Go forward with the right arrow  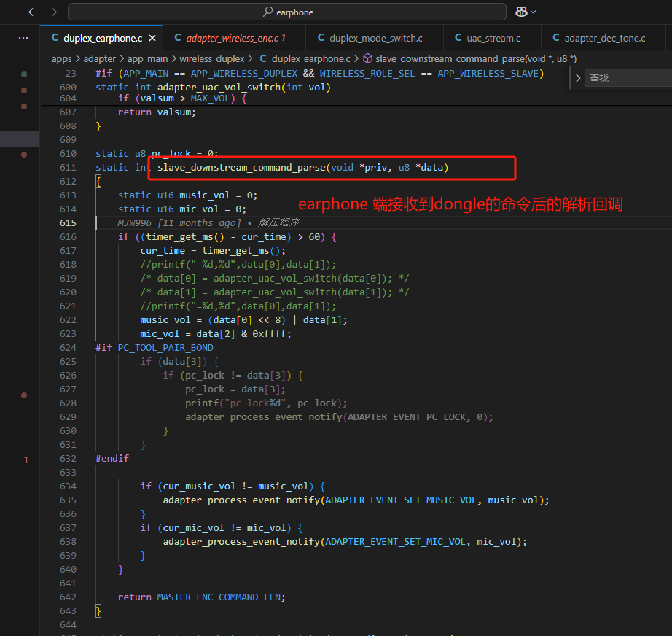click(52, 12)
